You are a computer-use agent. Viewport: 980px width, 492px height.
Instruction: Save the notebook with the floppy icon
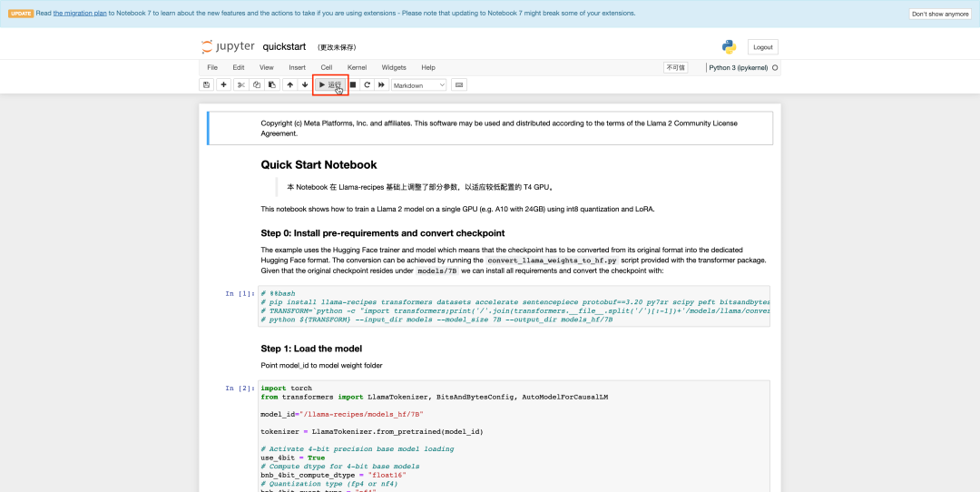206,85
